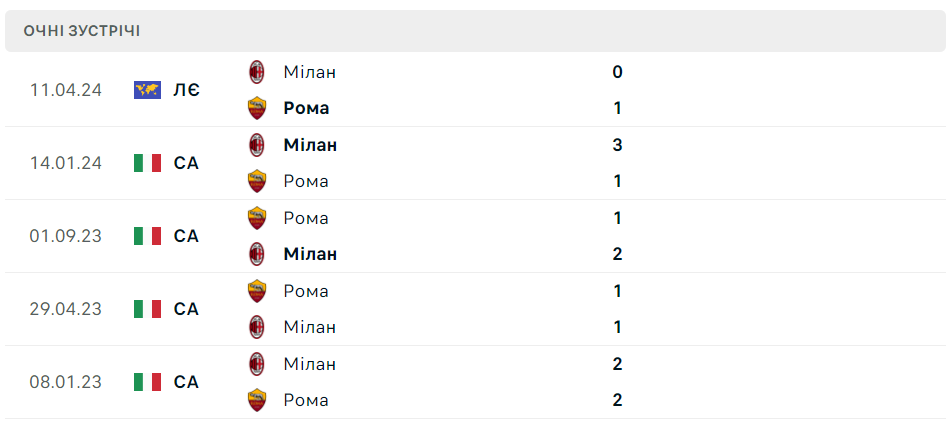Viewport: 951px width, 424px height.
Task: Click Milan crest in 08.01.23 match
Action: 257,364
